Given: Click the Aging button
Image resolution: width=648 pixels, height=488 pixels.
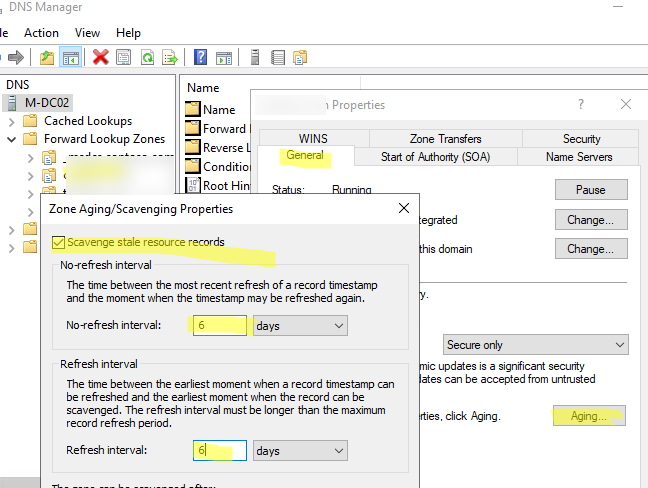Looking at the screenshot, I should 589,416.
